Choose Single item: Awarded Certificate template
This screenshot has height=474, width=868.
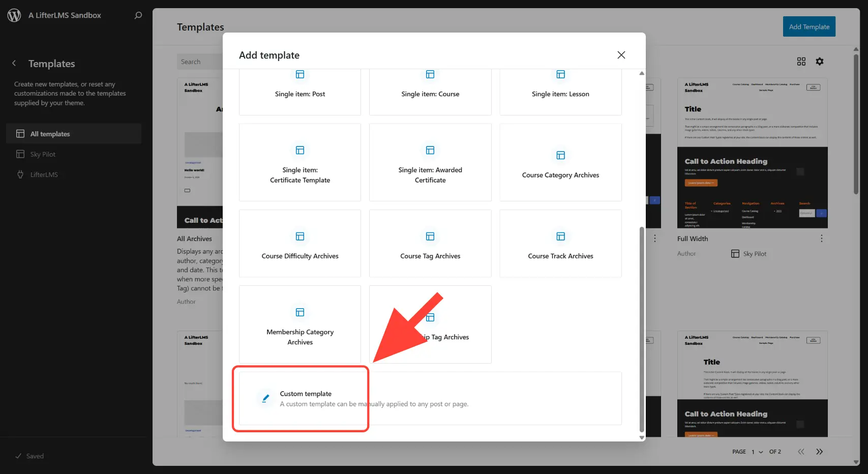(430, 162)
